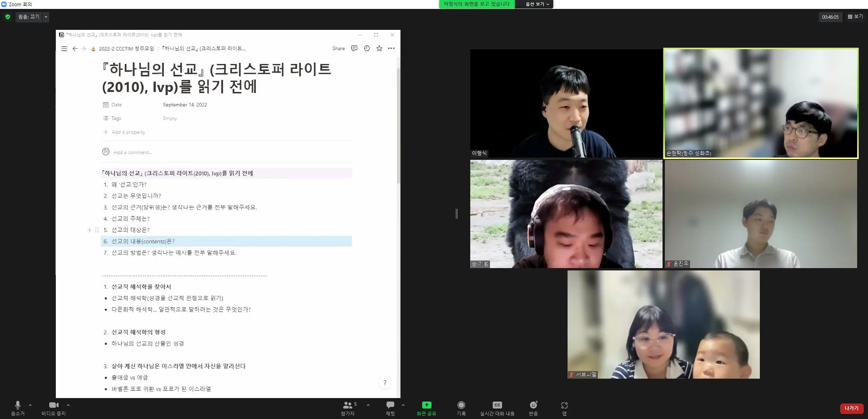The image size is (868, 419).
Task: Mute the microphone (음소거) in Zoom
Action: tap(17, 408)
